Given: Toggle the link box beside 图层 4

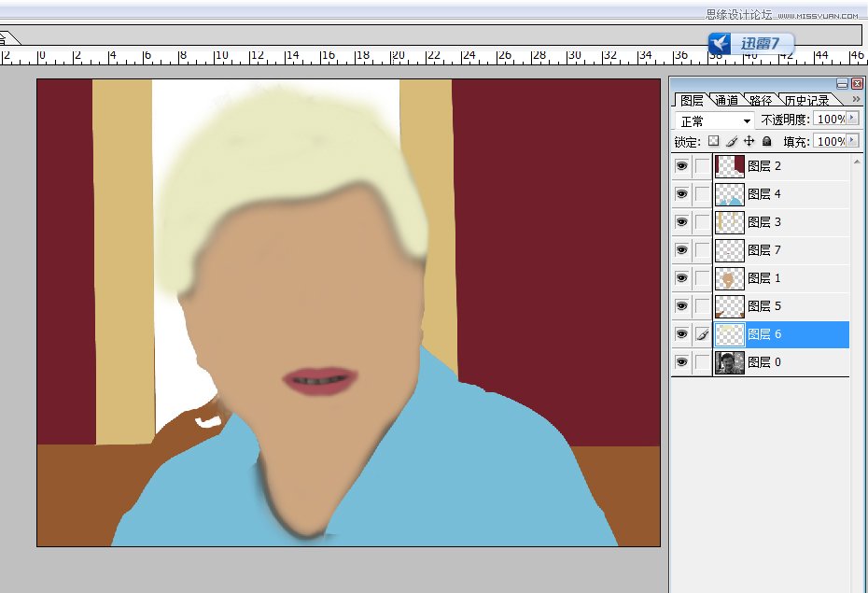Looking at the screenshot, I should pyautogui.click(x=703, y=194).
